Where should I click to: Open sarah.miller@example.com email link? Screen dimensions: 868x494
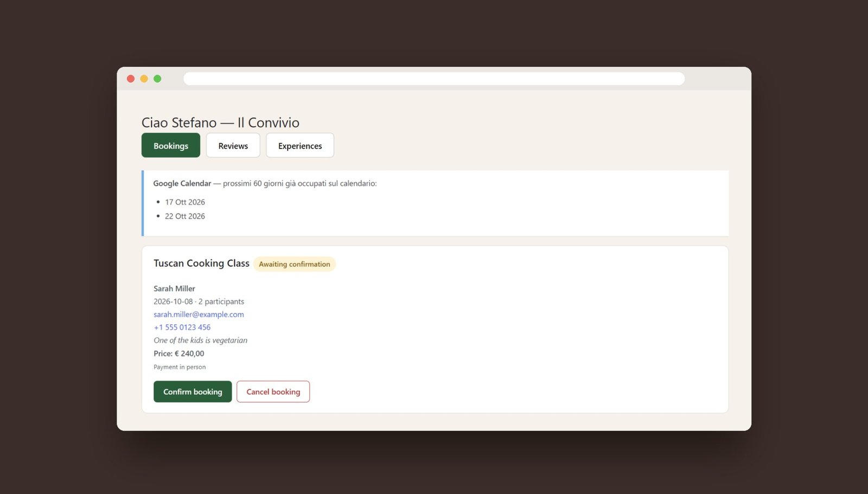click(x=199, y=315)
